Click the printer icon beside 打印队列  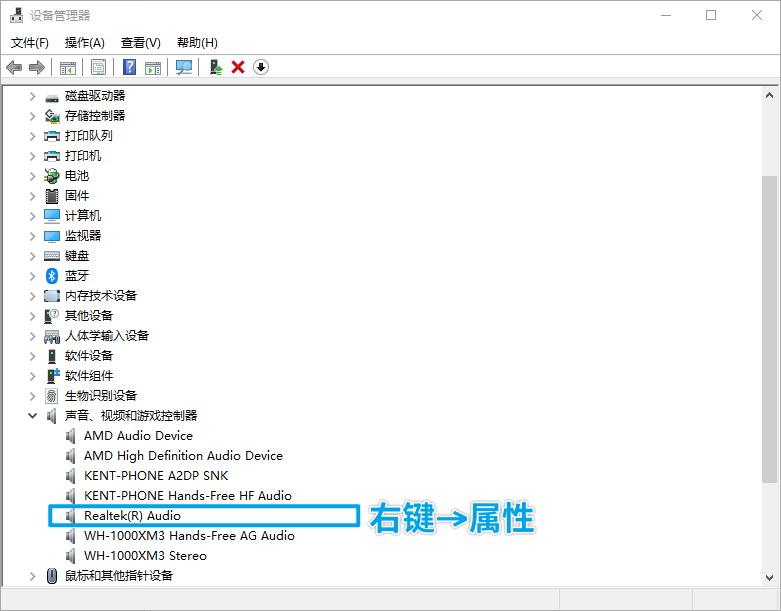click(x=52, y=136)
